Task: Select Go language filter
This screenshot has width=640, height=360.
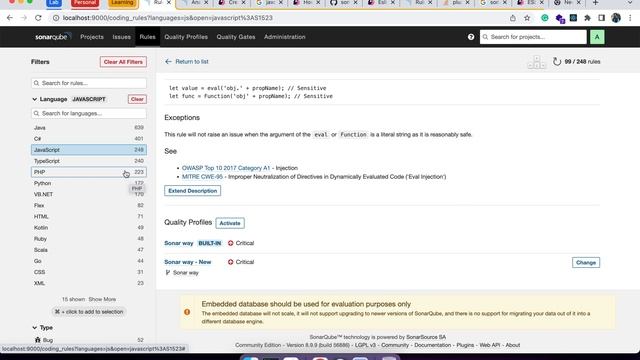Action: point(89,261)
